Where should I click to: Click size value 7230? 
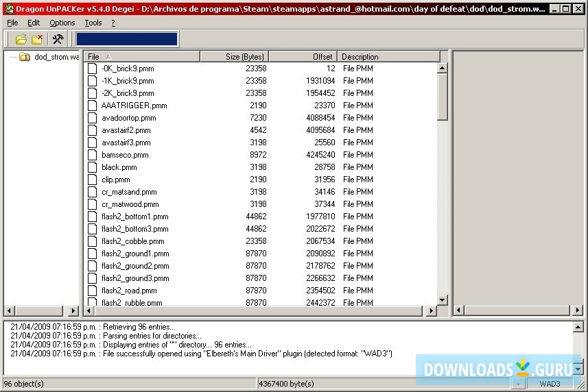(258, 118)
